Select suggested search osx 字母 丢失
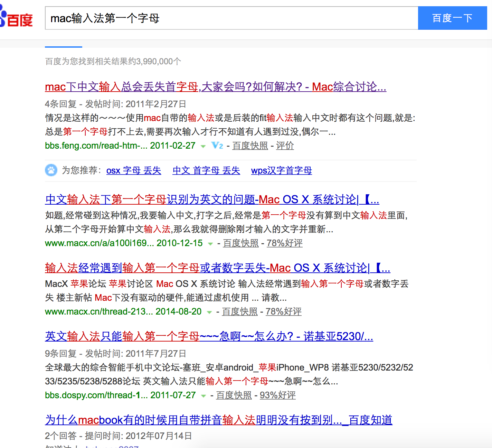Viewport: 492px width, 448px height. coord(134,170)
